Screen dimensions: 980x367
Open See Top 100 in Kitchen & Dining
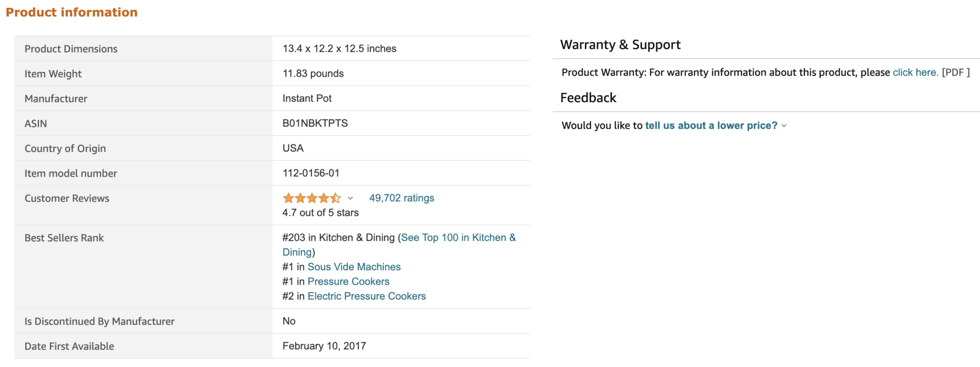point(458,237)
